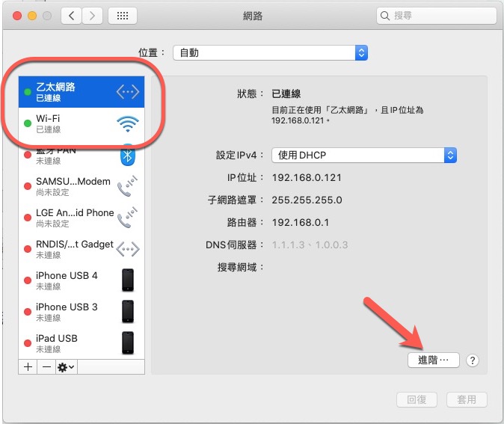Click DNS servers value 1.1.1.3、1.0.0.3
504x424 pixels.
310,245
